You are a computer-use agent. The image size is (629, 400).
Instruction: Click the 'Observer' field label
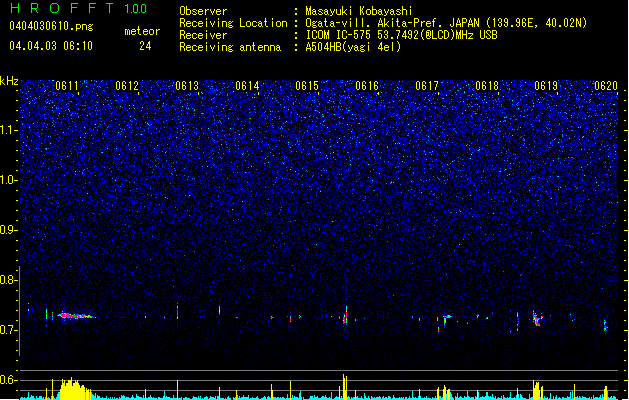tap(203, 11)
